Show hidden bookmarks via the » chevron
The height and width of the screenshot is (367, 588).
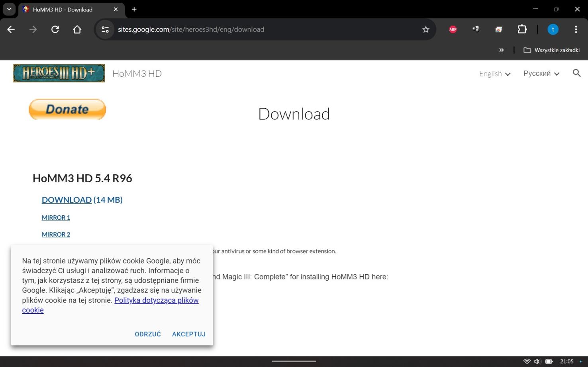click(502, 50)
